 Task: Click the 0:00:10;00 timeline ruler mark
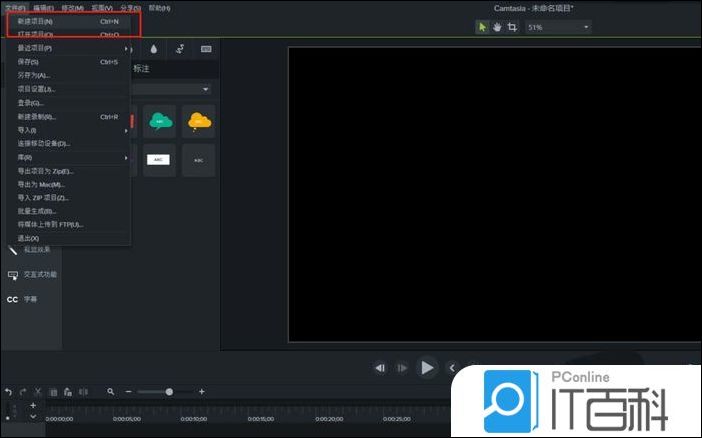point(193,419)
